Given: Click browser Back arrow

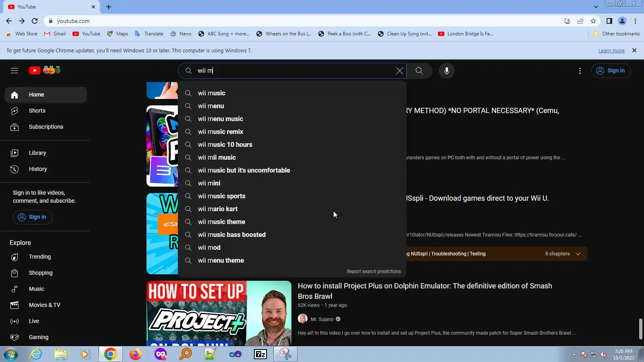Looking at the screenshot, I should pyautogui.click(x=9, y=21).
